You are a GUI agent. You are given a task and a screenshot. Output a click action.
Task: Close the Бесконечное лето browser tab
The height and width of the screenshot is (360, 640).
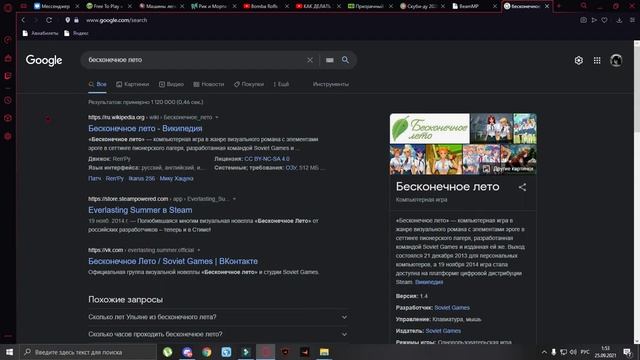[x=547, y=6]
